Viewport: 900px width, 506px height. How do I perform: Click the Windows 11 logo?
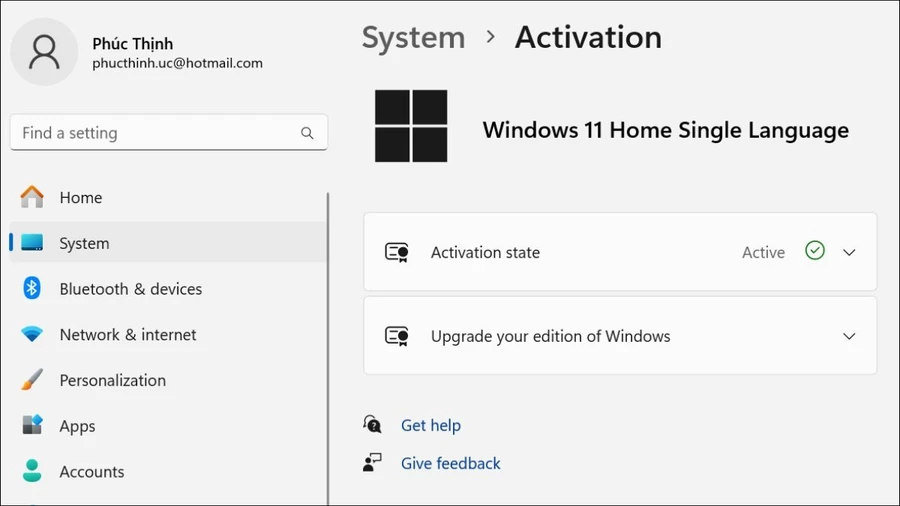point(411,126)
